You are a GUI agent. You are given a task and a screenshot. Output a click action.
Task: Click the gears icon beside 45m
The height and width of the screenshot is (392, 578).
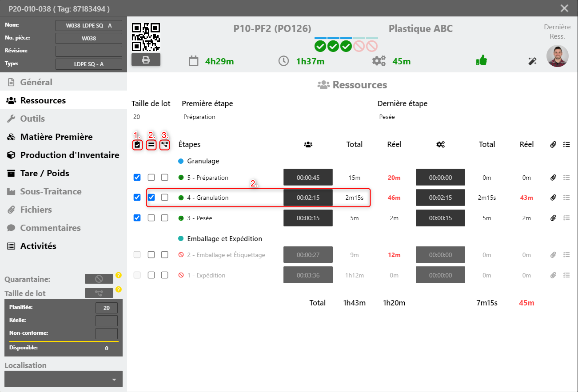tap(379, 61)
